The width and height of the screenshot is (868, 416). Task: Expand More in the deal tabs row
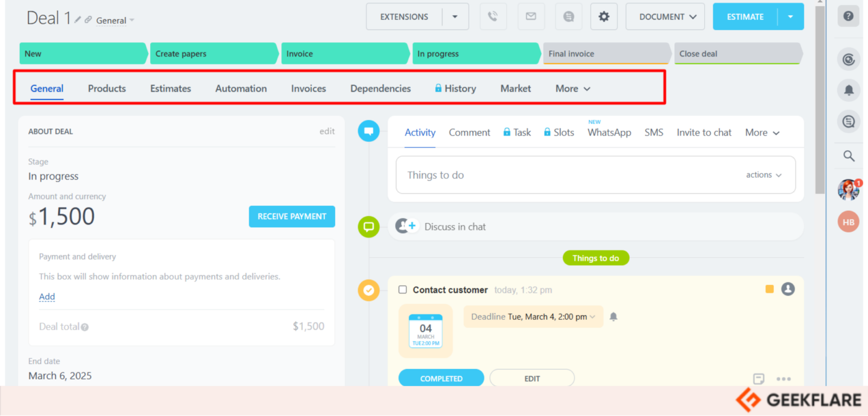(x=573, y=88)
